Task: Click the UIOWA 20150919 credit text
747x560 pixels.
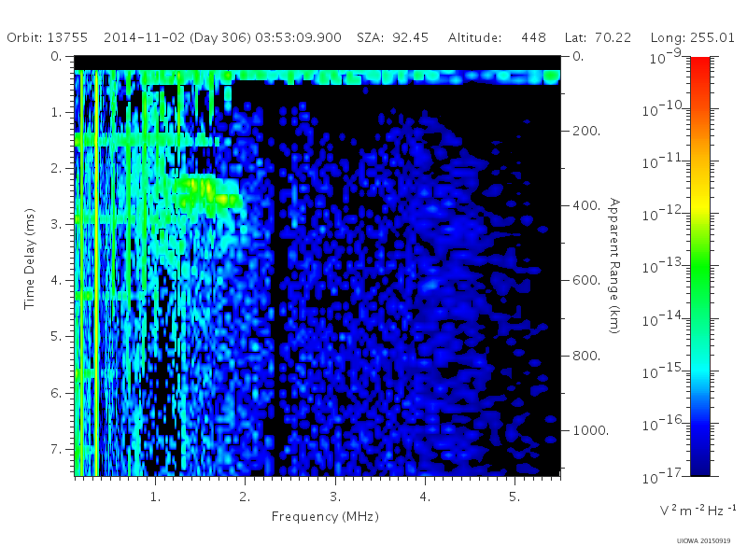Action: point(703,541)
